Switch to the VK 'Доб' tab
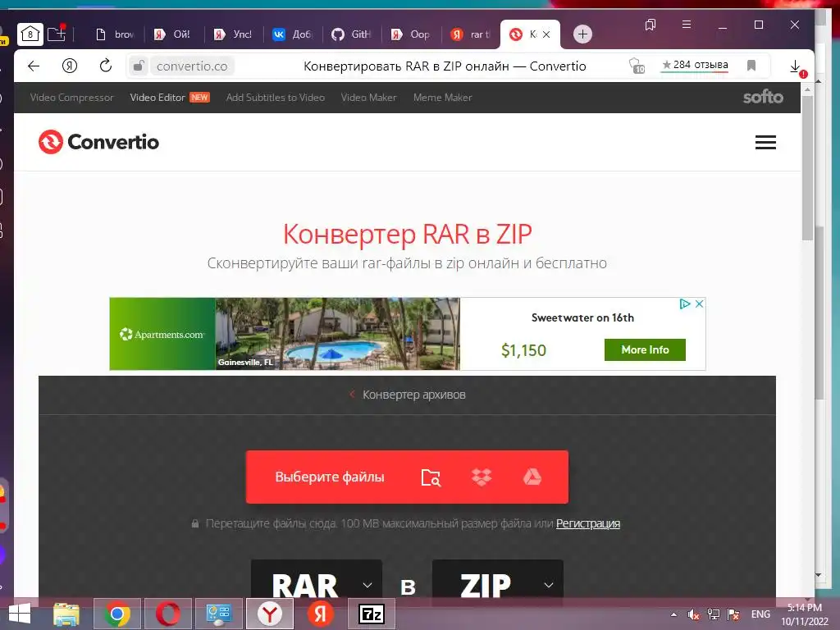The height and width of the screenshot is (630, 840). [293, 34]
